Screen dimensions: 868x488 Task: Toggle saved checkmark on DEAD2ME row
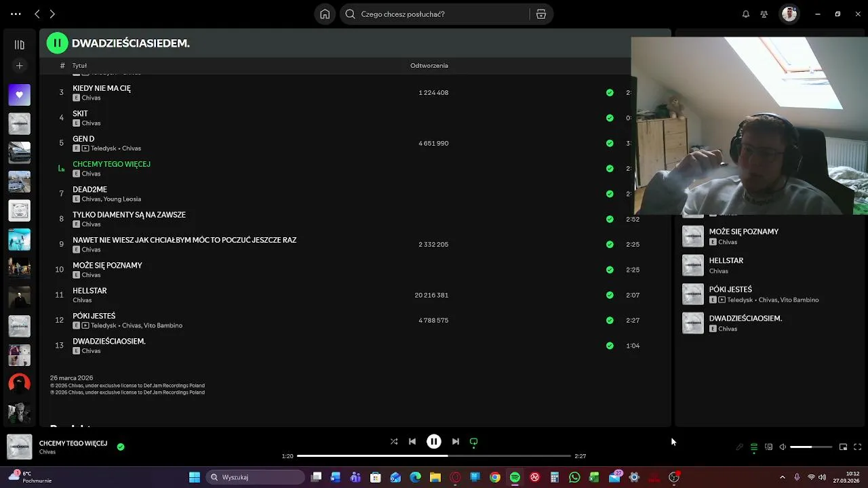(x=610, y=194)
